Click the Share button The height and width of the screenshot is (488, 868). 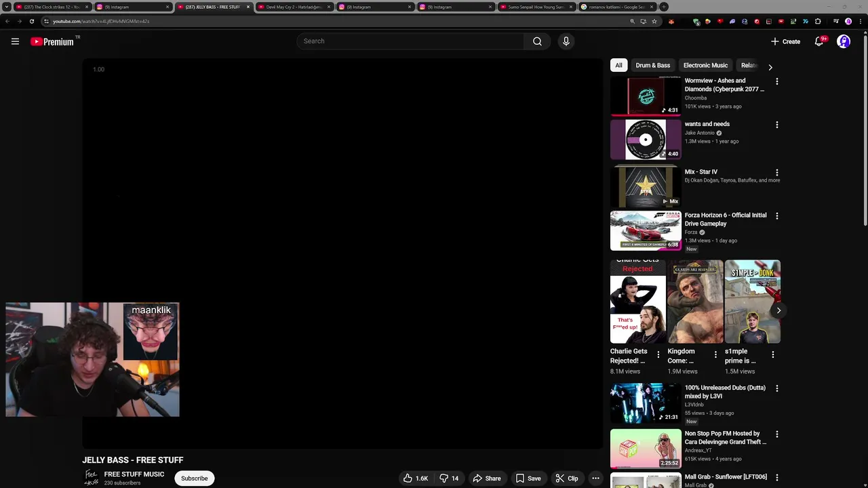(487, 479)
